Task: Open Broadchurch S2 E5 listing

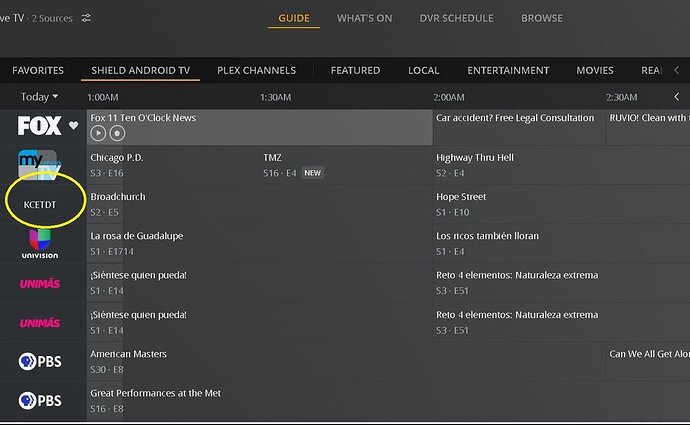Action: coord(259,204)
